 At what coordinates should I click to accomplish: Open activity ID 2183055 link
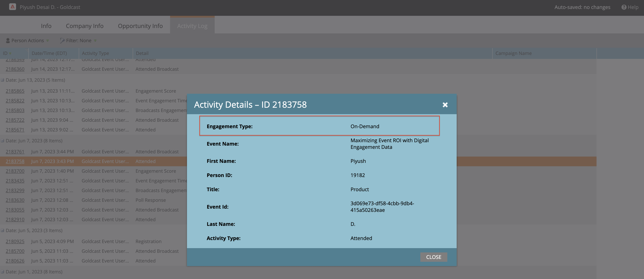[x=15, y=210]
